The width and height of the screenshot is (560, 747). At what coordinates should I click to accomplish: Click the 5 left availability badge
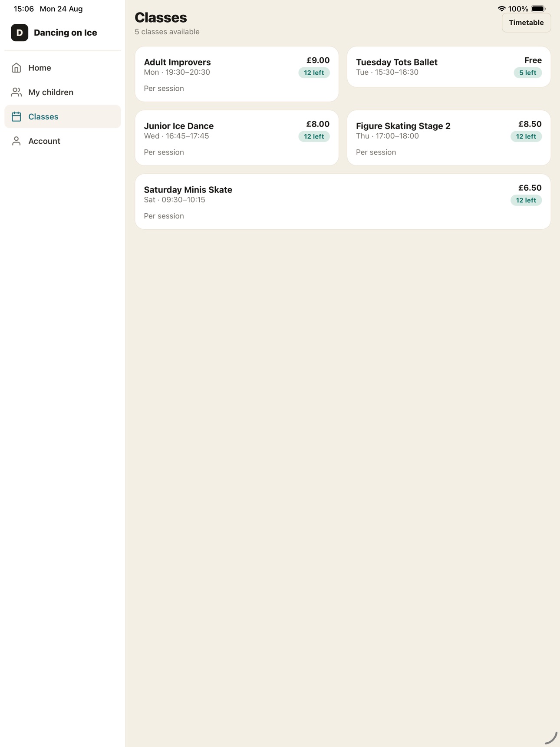pyautogui.click(x=527, y=73)
